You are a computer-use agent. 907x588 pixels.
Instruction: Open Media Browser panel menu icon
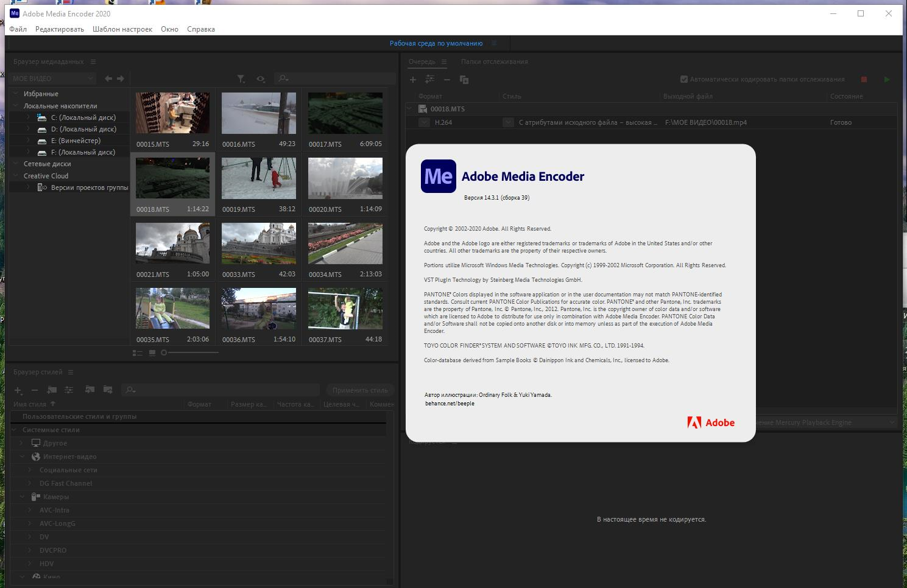click(x=93, y=61)
